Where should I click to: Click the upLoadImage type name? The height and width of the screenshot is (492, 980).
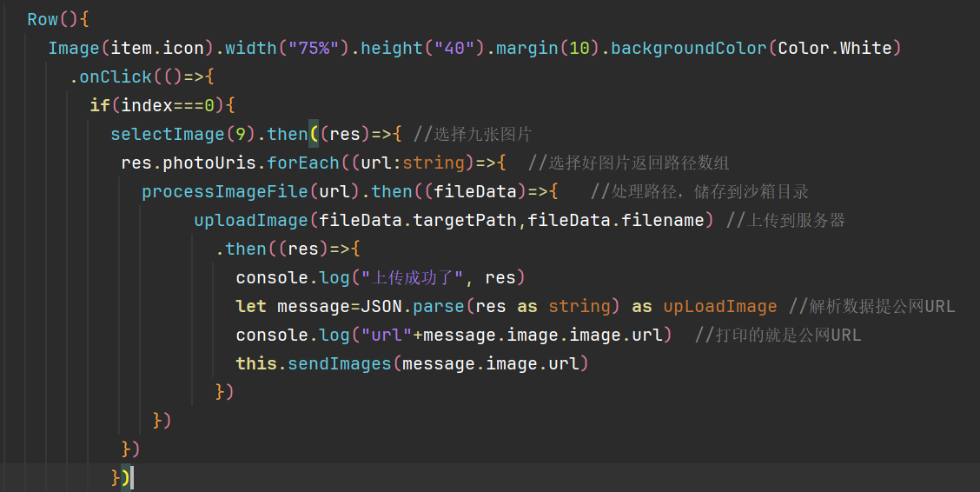coord(720,306)
